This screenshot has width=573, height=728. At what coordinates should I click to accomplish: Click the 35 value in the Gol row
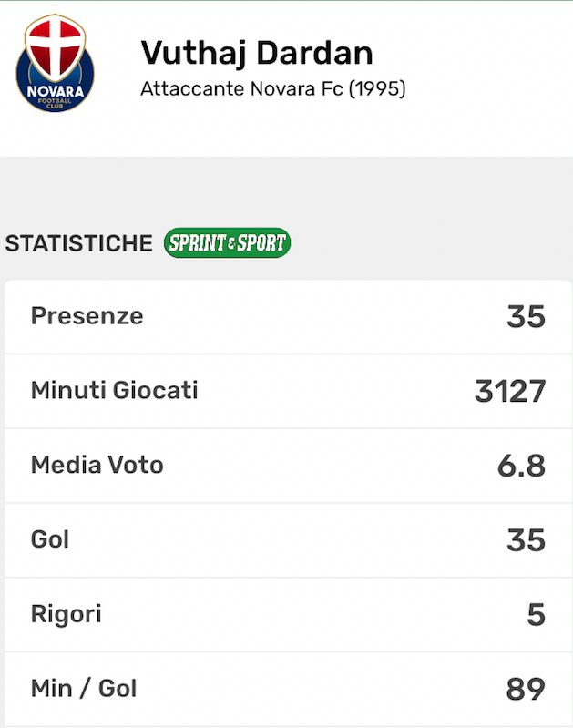coord(526,540)
